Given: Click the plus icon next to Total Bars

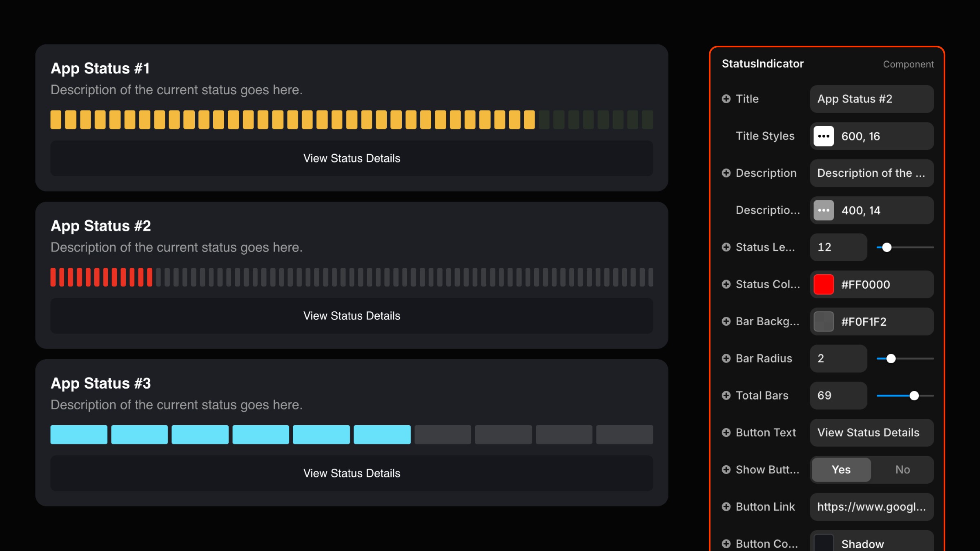Looking at the screenshot, I should coord(726,395).
